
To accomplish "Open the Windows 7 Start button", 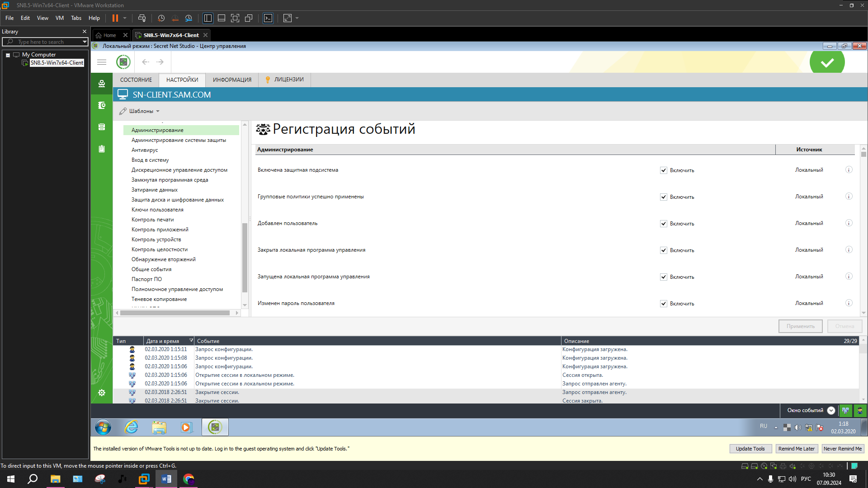I will pos(103,427).
